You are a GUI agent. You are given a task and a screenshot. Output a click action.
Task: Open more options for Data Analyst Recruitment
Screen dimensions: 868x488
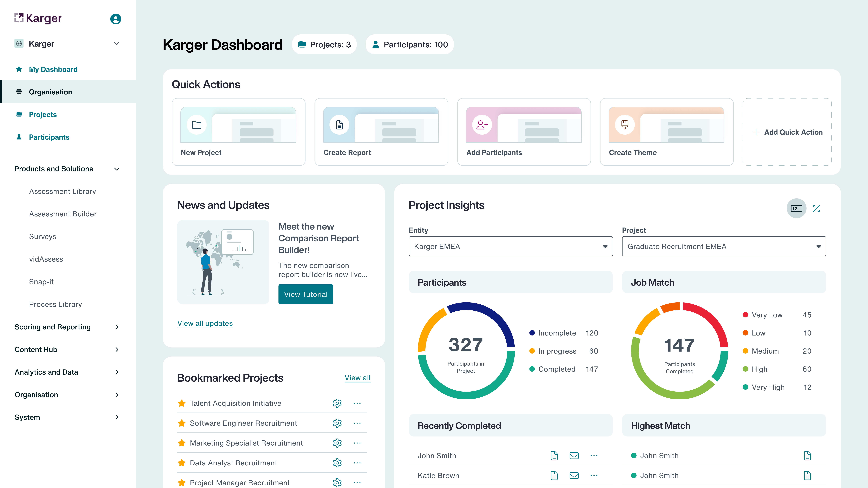[x=357, y=463]
